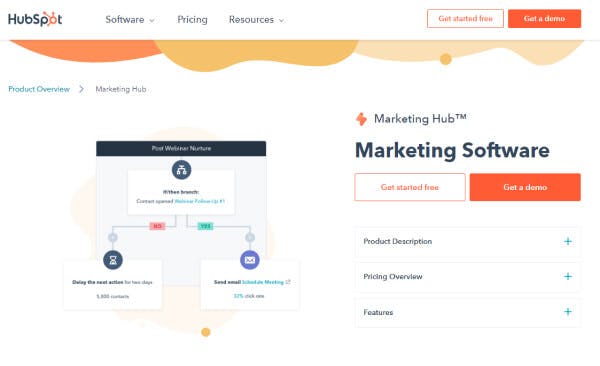600x366 pixels.
Task: Click the plus icon beside Features
Action: click(568, 312)
